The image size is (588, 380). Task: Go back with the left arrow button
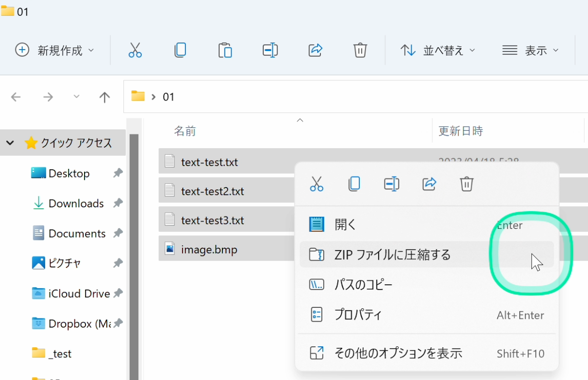pos(16,97)
